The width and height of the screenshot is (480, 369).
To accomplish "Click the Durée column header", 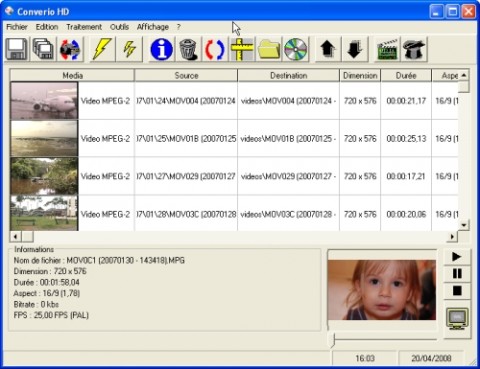I will click(406, 75).
